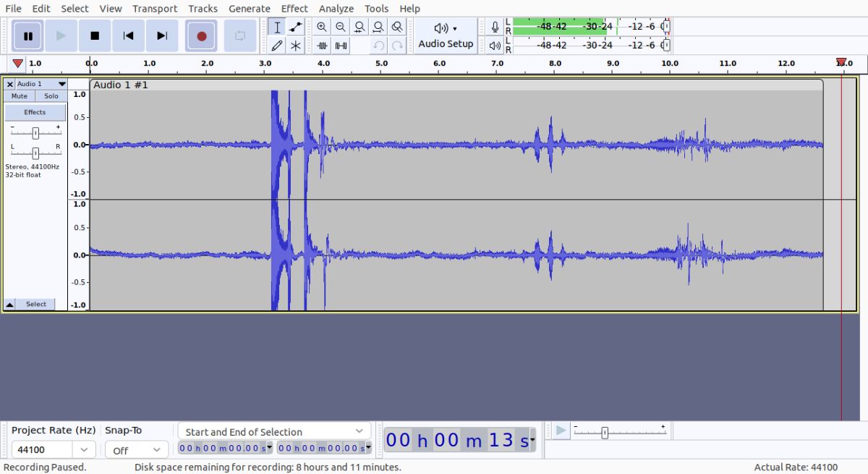Open the Audio Setup dropdown
868x474 pixels.
click(x=446, y=35)
